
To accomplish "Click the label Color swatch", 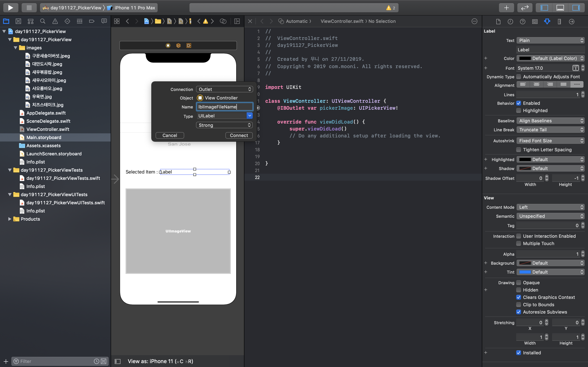I will (x=525, y=59).
